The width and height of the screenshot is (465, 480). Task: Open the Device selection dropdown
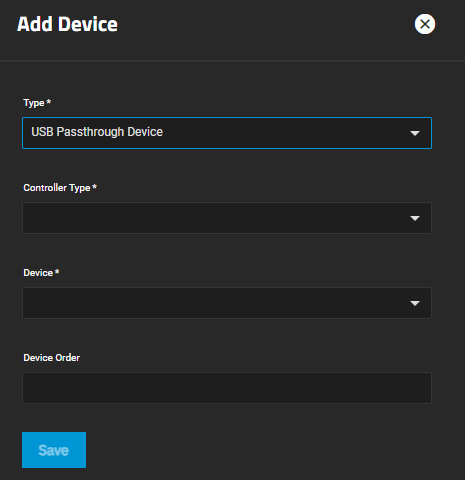point(227,303)
